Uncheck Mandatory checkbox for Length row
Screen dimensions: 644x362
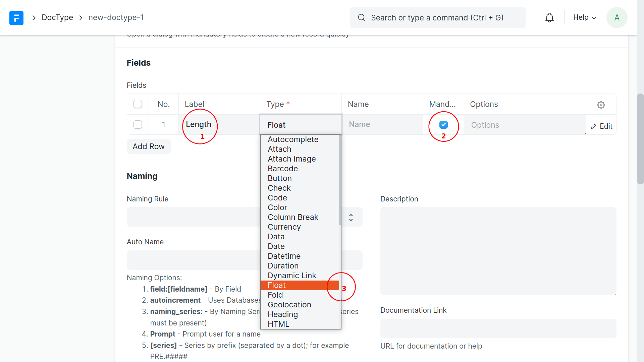point(443,125)
